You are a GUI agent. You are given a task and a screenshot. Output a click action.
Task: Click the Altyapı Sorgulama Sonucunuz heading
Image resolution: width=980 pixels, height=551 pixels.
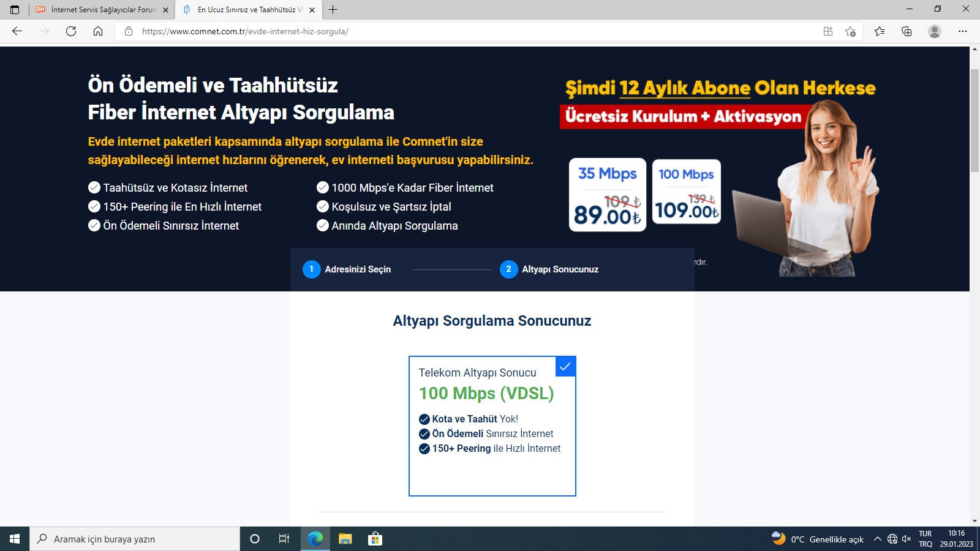[x=492, y=321]
